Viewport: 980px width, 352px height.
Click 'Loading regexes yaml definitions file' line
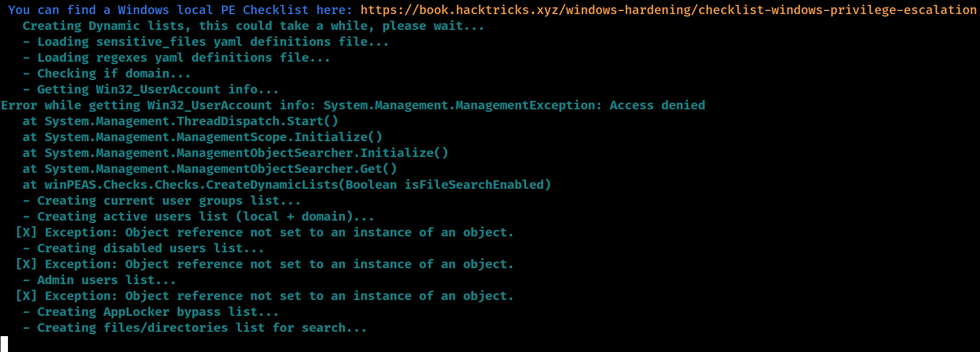point(176,57)
